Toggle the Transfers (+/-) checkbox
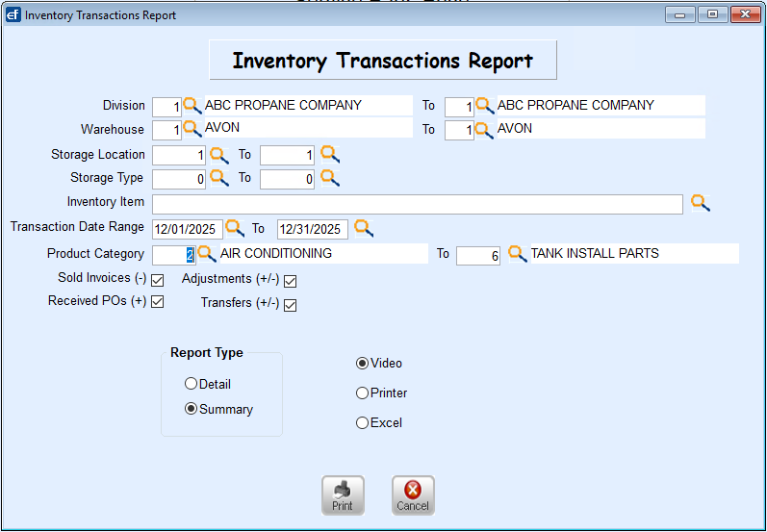Viewport: 767px width, 532px height. pos(290,305)
